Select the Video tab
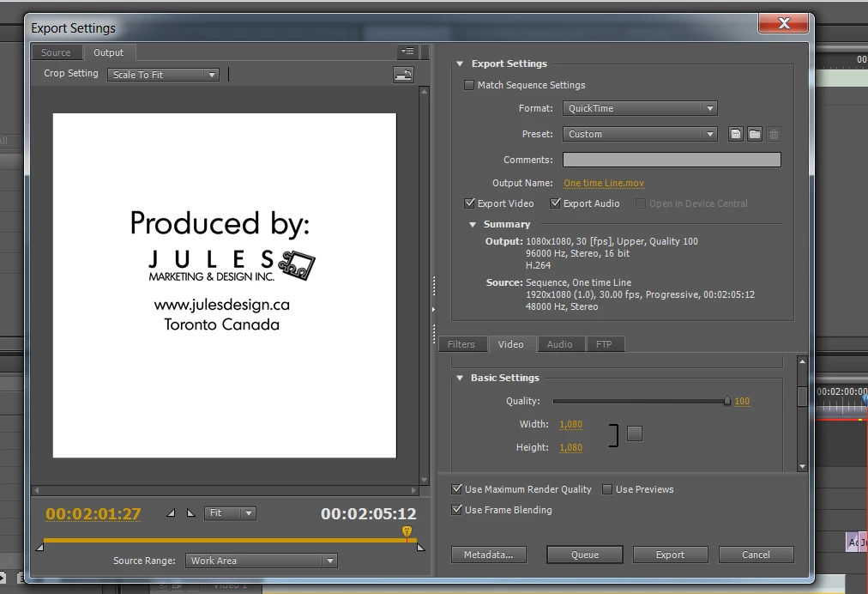This screenshot has width=868, height=594. pos(510,344)
